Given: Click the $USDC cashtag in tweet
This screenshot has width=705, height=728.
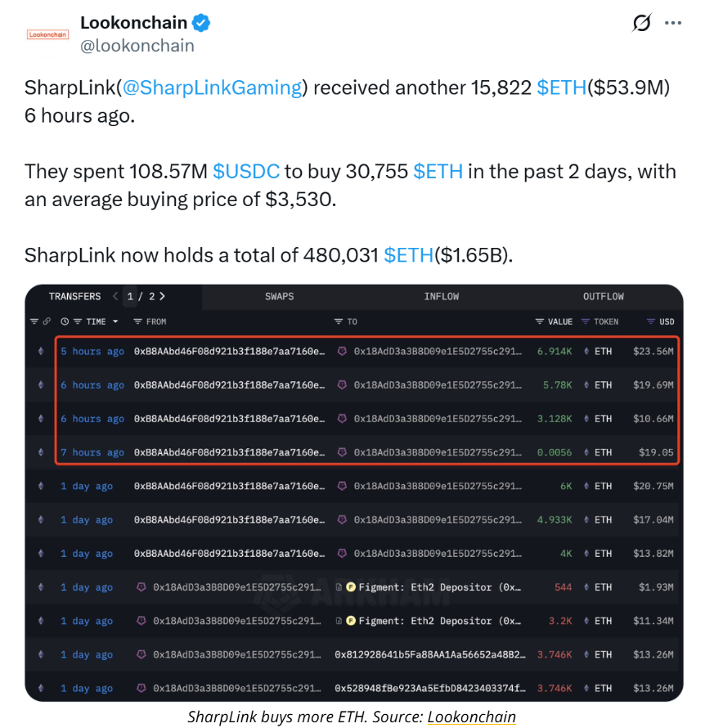Looking at the screenshot, I should [x=246, y=171].
